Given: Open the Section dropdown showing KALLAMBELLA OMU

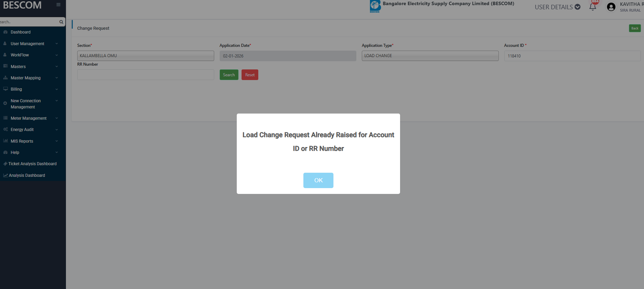Looking at the screenshot, I should click(146, 56).
